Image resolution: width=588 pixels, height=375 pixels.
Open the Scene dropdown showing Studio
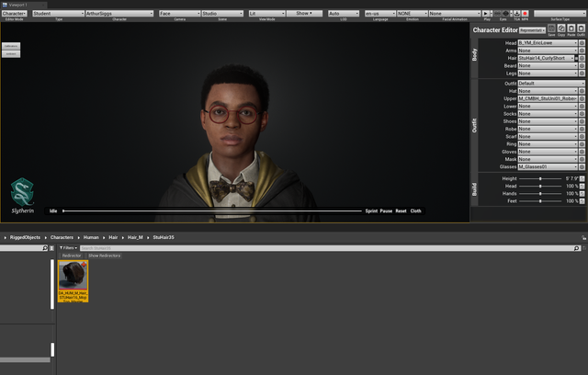[222, 14]
